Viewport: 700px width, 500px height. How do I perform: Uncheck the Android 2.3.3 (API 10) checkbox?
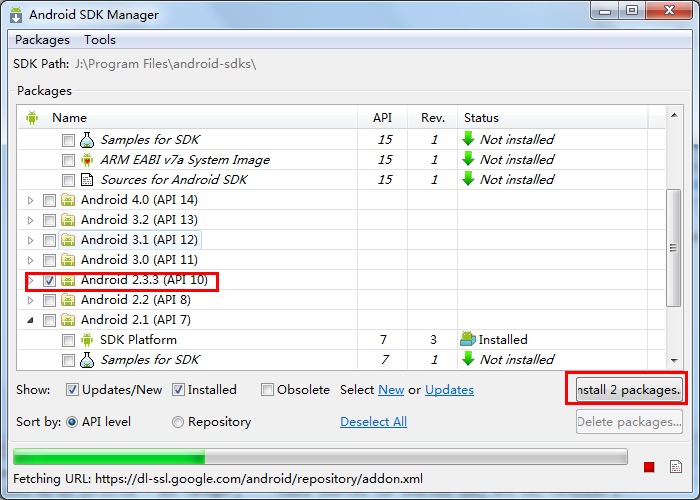pyautogui.click(x=50, y=281)
